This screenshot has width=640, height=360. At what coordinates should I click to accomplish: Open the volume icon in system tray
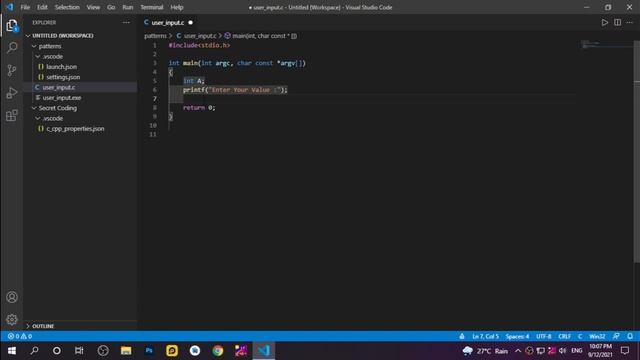tap(562, 351)
